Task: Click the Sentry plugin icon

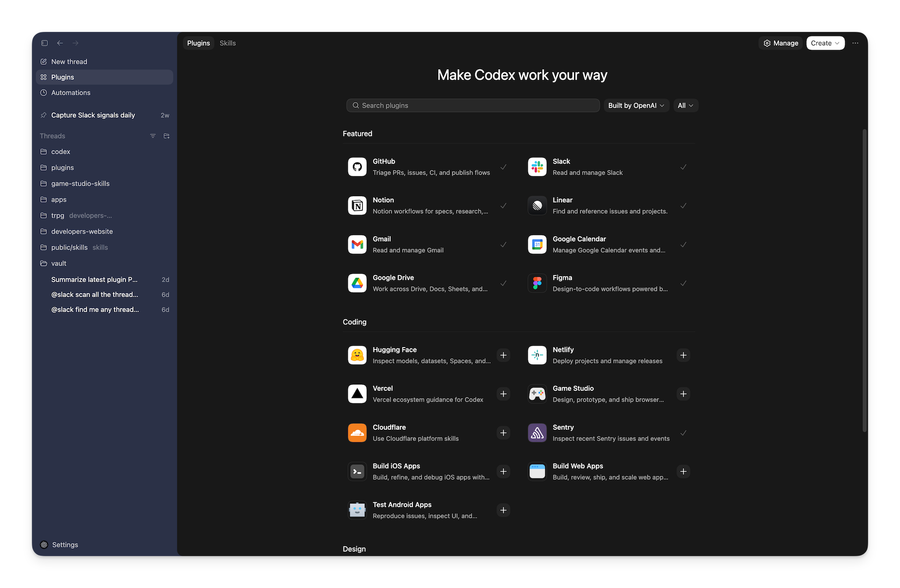Action: tap(537, 432)
